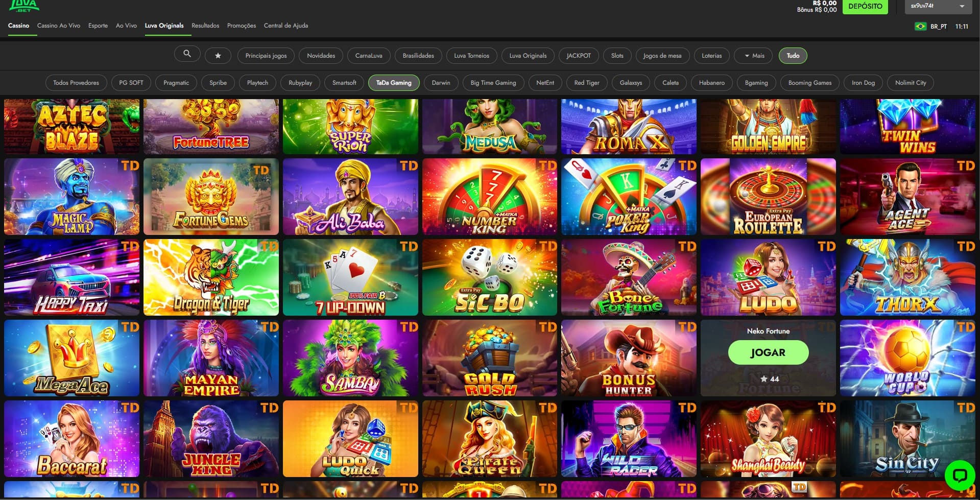Expand the Mais category dropdown
980x500 pixels.
tap(754, 56)
